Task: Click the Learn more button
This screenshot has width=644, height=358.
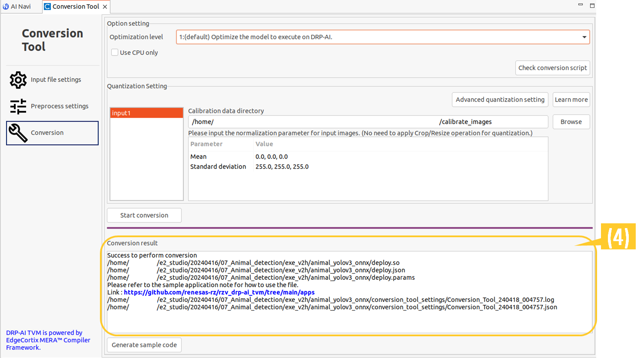Action: tap(571, 99)
